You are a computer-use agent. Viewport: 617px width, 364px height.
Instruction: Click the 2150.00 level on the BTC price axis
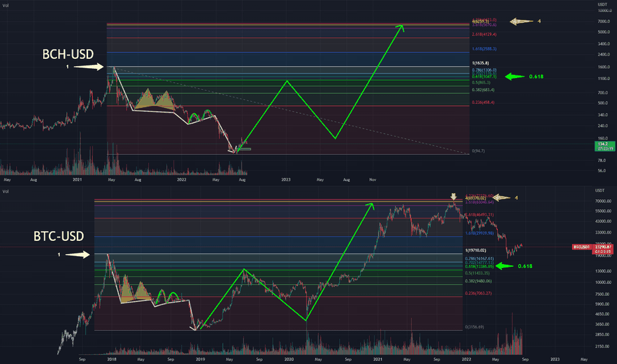(602, 346)
